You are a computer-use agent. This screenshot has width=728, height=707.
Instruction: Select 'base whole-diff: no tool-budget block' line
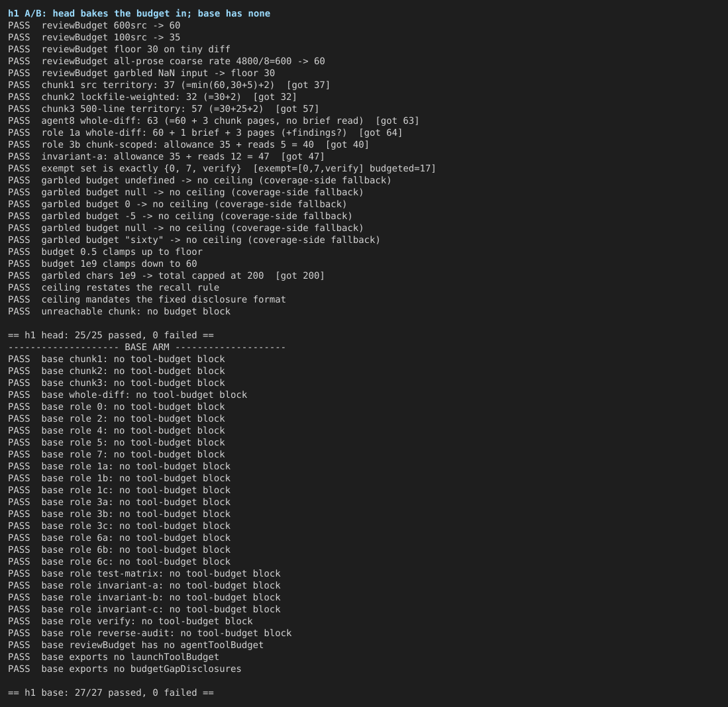[128, 395]
